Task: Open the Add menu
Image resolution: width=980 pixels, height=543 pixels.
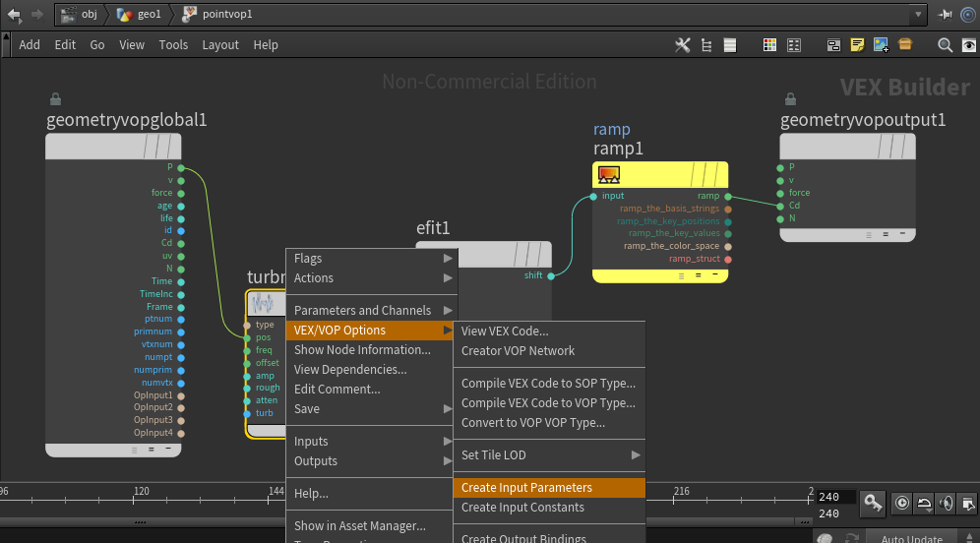Action: click(x=30, y=45)
